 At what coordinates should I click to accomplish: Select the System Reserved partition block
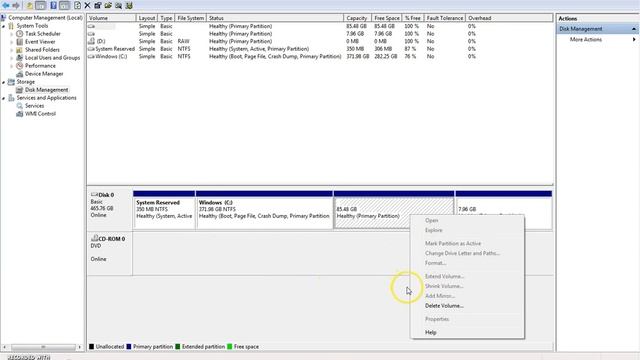[164, 210]
